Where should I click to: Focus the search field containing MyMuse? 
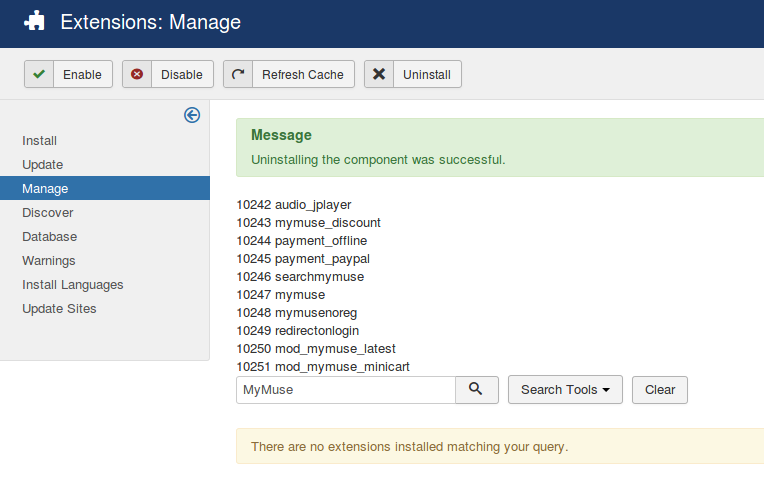[345, 390]
